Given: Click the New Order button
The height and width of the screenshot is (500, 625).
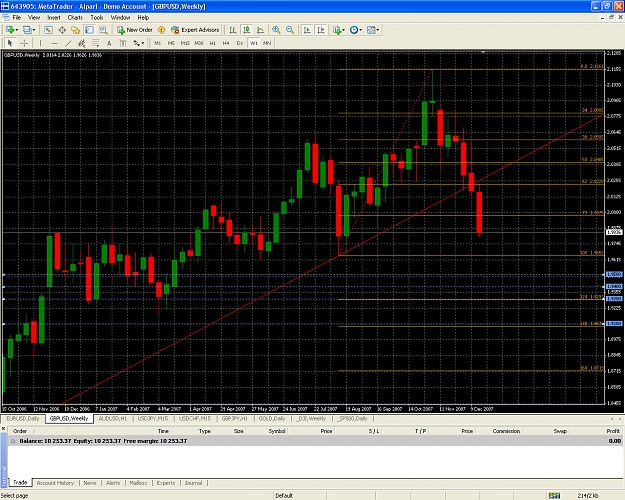Looking at the screenshot, I should pyautogui.click(x=135, y=30).
